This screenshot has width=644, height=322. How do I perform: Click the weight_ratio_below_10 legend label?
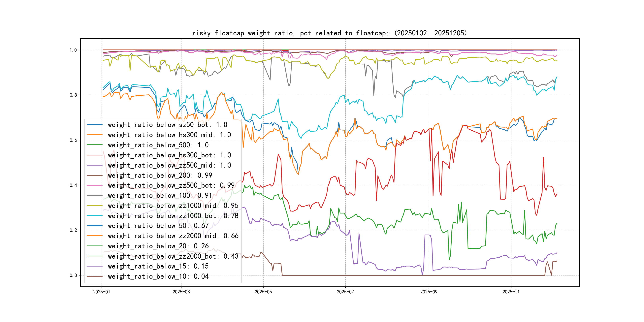(x=158, y=276)
